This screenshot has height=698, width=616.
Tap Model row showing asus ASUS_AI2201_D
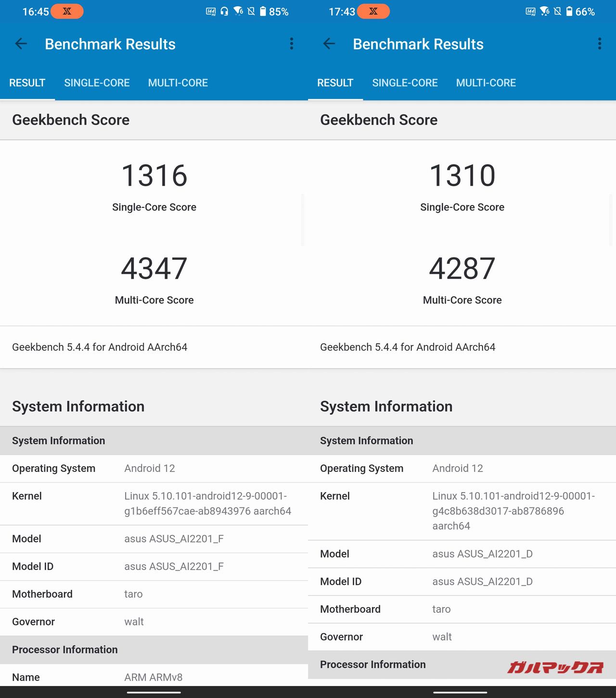tap(462, 554)
